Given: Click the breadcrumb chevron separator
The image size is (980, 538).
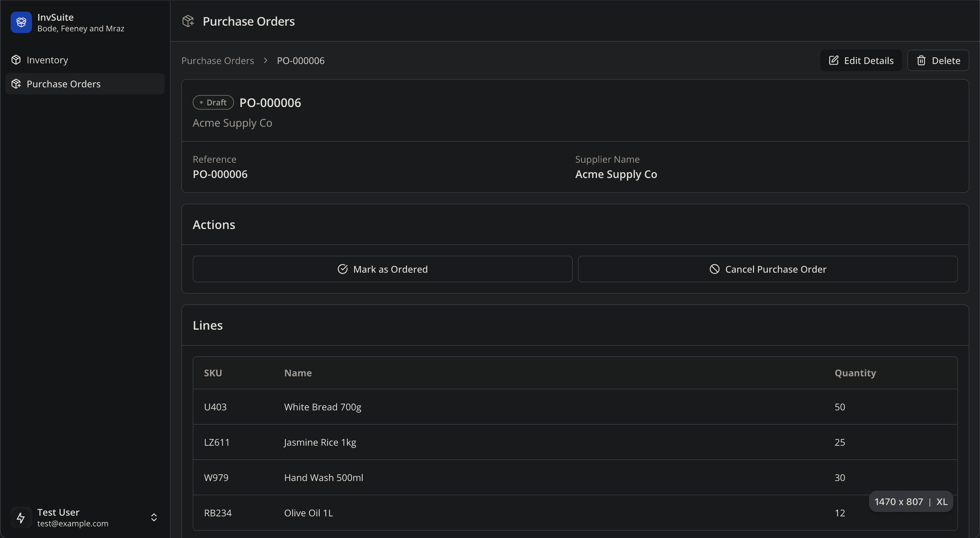Looking at the screenshot, I should point(266,60).
